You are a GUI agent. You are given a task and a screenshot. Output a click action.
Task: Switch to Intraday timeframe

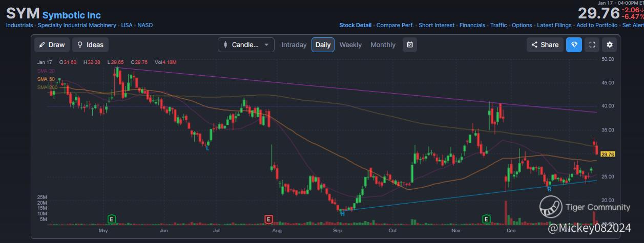pos(294,45)
